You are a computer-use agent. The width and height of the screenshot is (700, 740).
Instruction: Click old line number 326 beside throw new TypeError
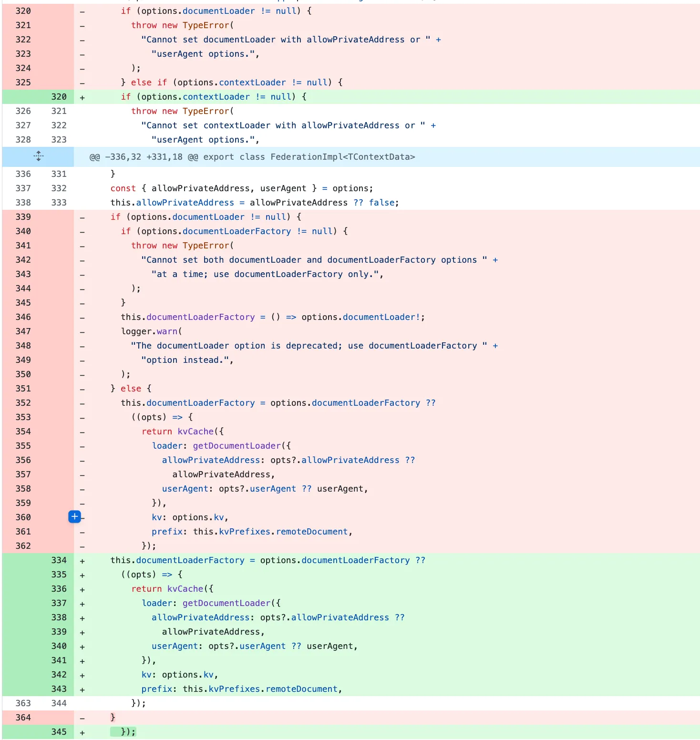coord(23,111)
